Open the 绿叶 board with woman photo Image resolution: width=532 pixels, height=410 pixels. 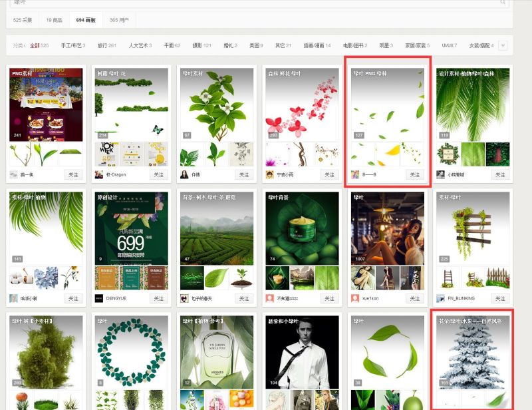pyautogui.click(x=388, y=228)
